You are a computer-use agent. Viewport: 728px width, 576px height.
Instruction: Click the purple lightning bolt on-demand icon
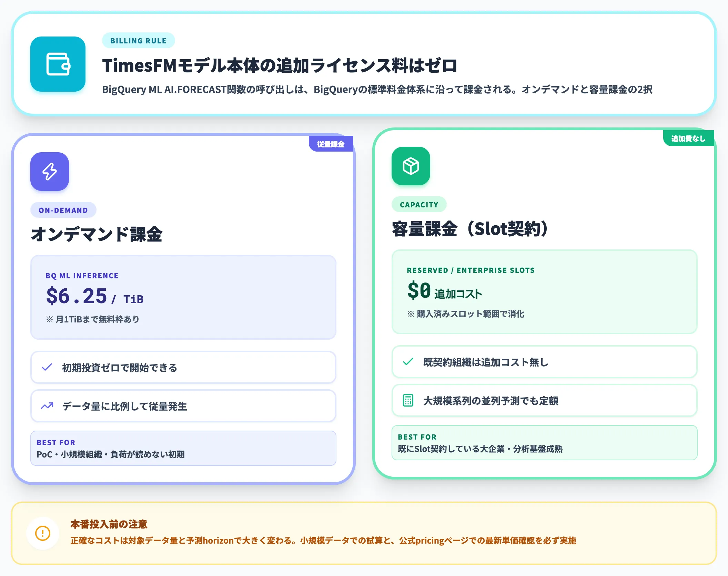50,172
